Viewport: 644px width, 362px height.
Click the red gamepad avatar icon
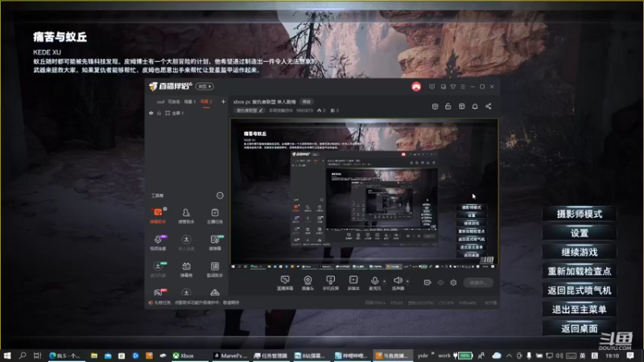point(416,87)
